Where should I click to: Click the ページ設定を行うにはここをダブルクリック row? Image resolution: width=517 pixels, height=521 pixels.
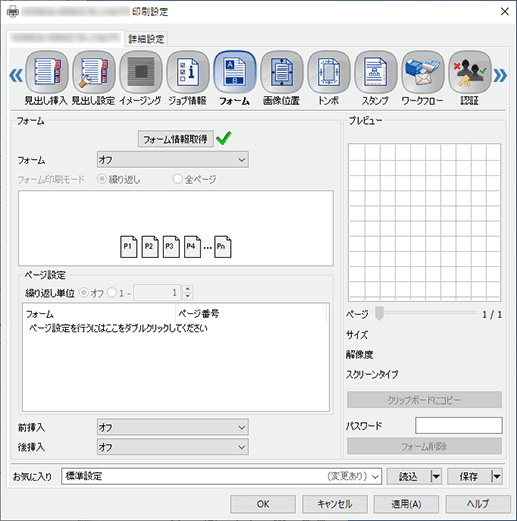coord(176,328)
